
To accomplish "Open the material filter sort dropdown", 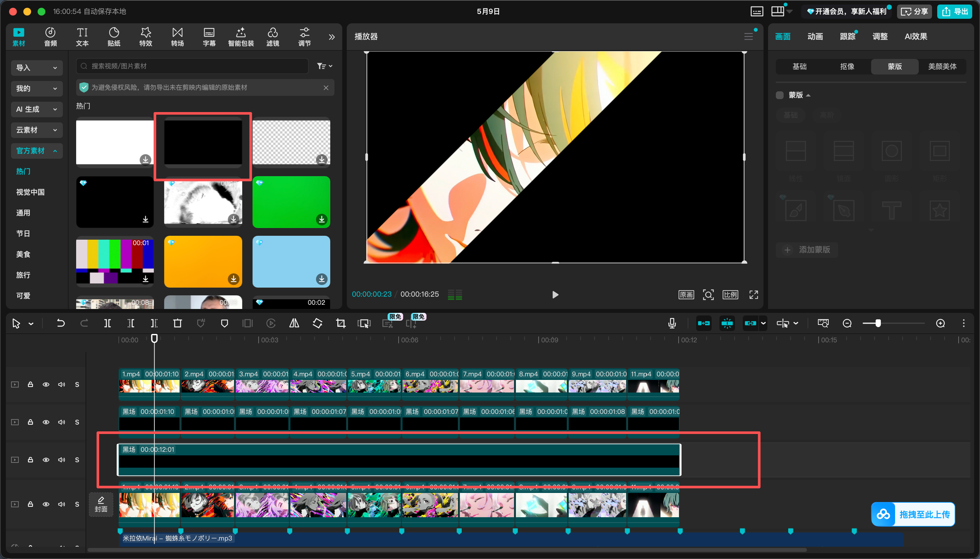I will (x=325, y=66).
